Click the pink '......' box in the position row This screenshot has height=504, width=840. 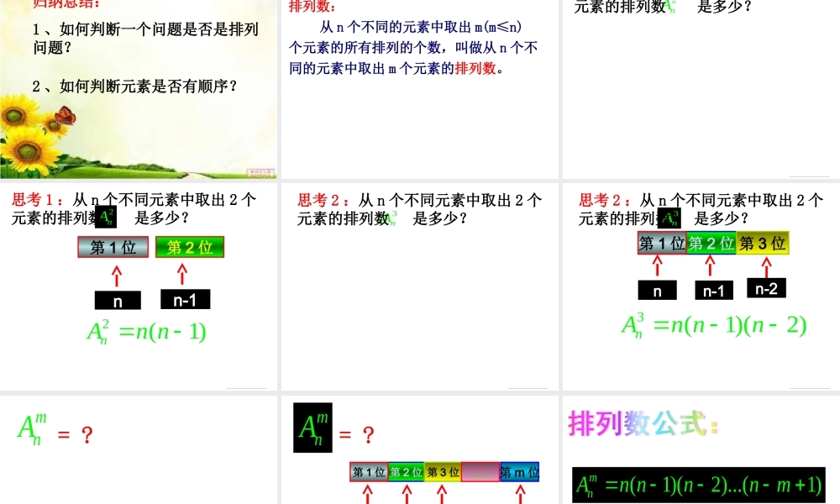click(x=480, y=472)
